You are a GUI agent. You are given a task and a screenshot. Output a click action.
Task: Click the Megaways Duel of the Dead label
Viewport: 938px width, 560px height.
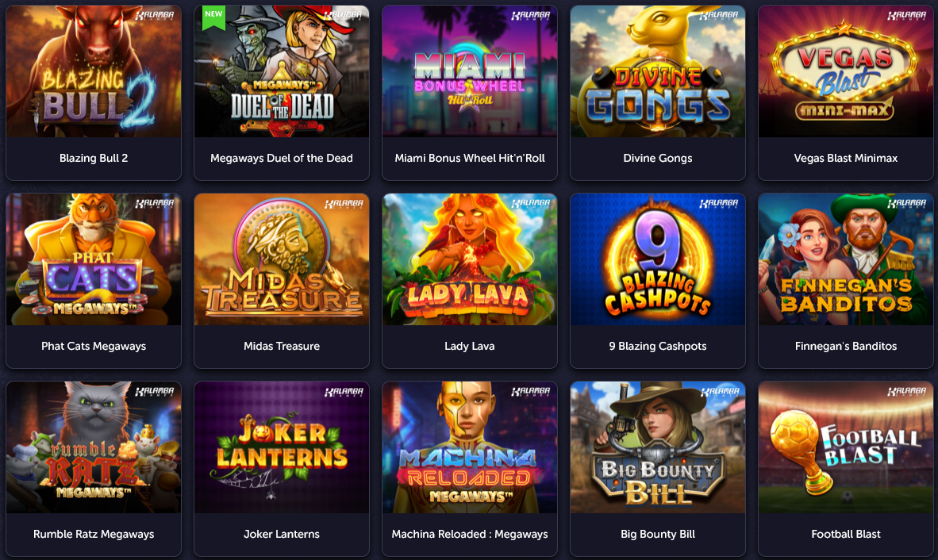point(281,159)
